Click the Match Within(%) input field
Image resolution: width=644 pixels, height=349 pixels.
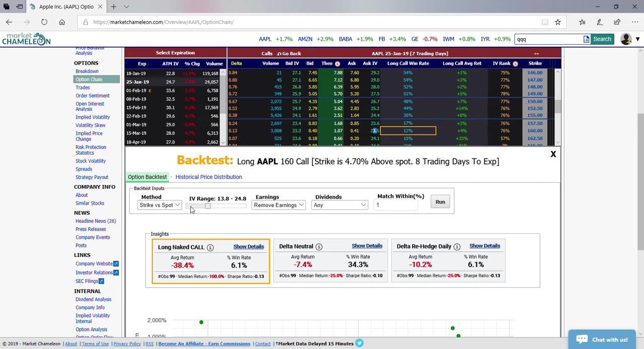coord(396,205)
